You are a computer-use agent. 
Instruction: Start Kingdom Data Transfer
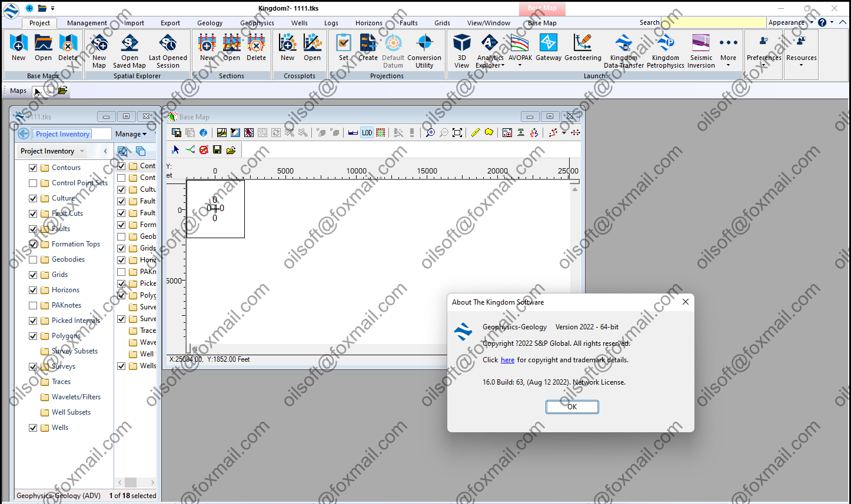pyautogui.click(x=624, y=50)
